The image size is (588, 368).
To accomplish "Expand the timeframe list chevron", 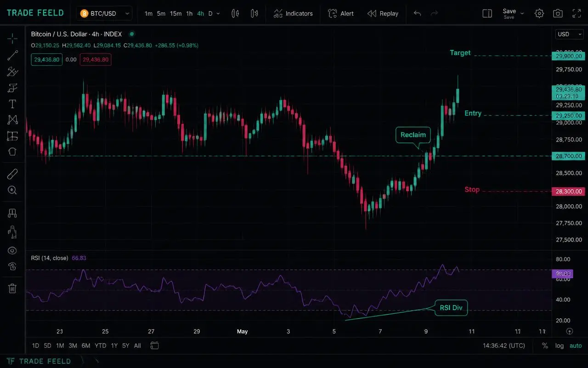I will click(218, 14).
